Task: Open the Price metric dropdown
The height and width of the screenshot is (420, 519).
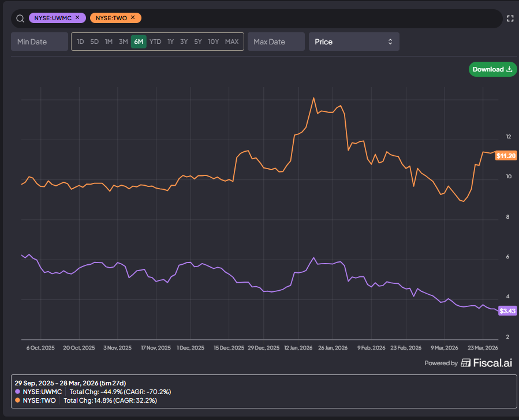Action: pyautogui.click(x=354, y=42)
